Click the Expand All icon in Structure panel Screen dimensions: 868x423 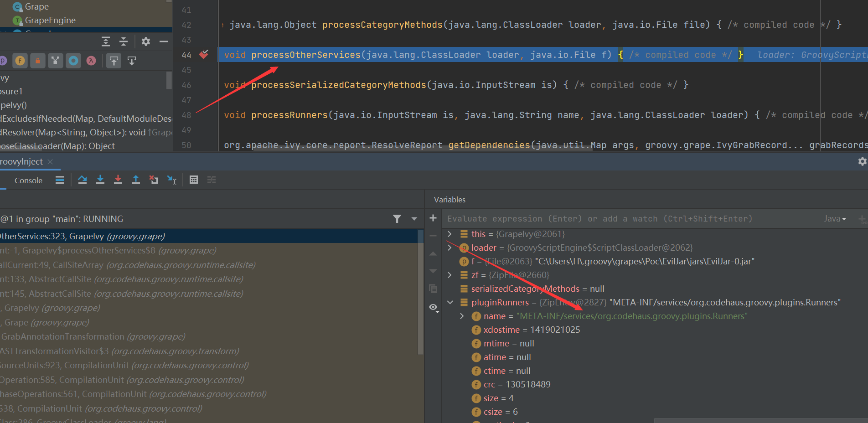[106, 42]
